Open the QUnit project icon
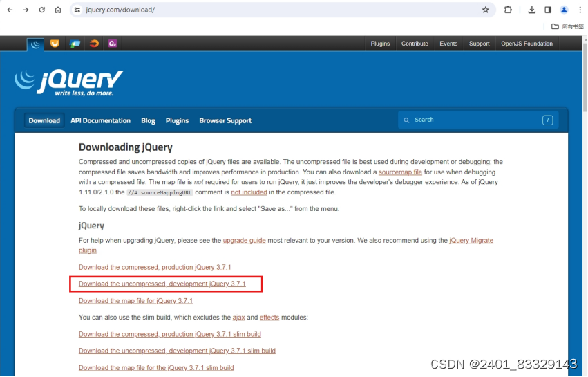Screen dimensions: 588x377 coord(113,44)
